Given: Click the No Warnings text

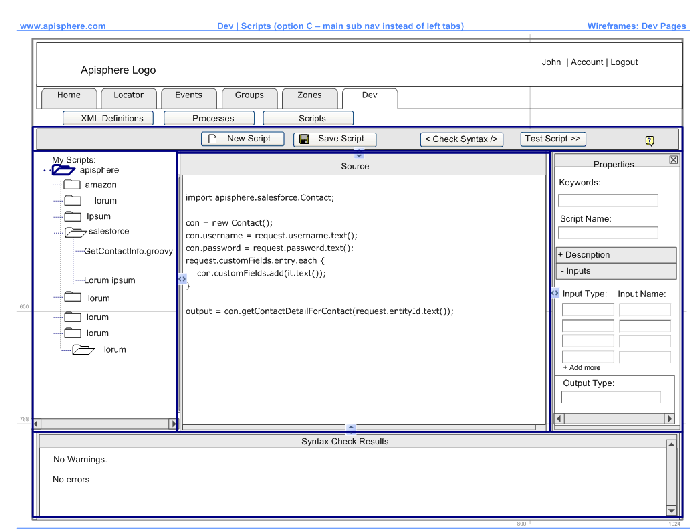Looking at the screenshot, I should [80, 459].
